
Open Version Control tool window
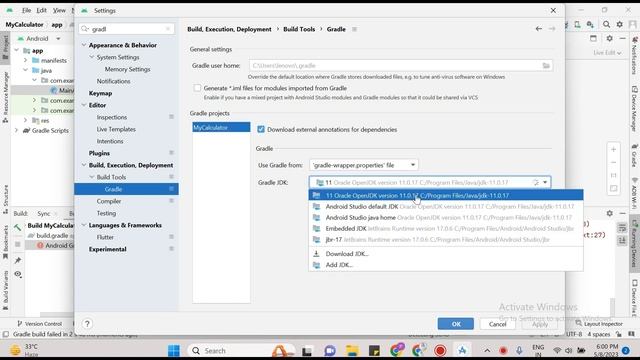(39, 324)
